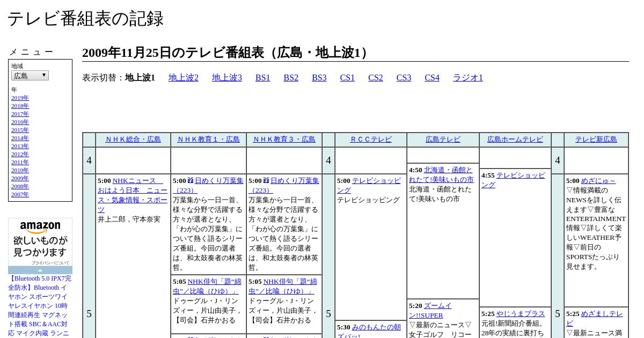Open the ＮＨＫ教育３・広島 channel header

[284, 139]
